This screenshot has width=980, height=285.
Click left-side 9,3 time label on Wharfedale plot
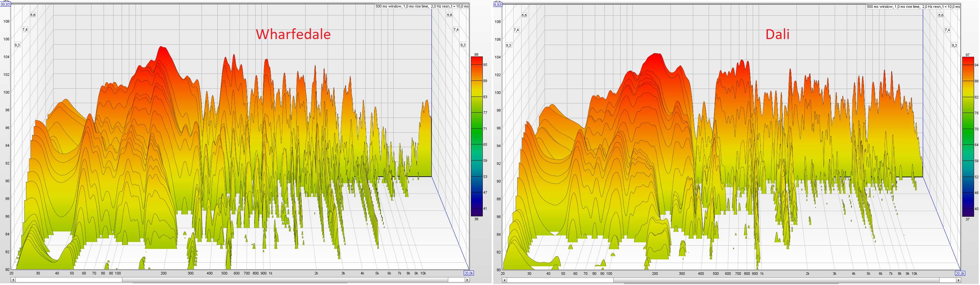pyautogui.click(x=17, y=45)
